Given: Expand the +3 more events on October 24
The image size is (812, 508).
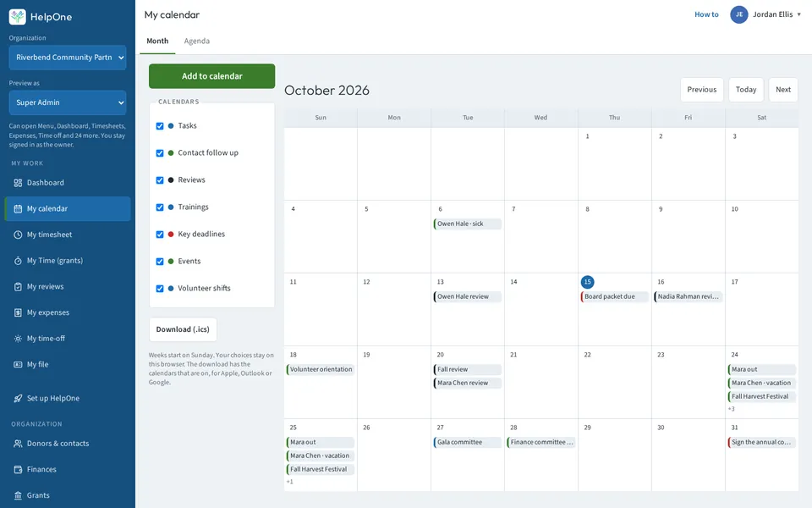Looking at the screenshot, I should (x=731, y=408).
